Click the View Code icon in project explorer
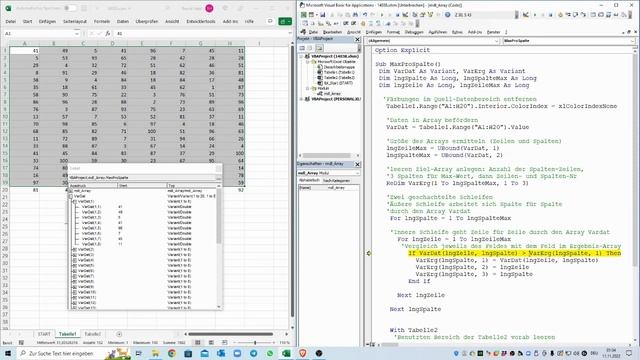Image resolution: width=640 pixels, height=360 pixels. 302,48
